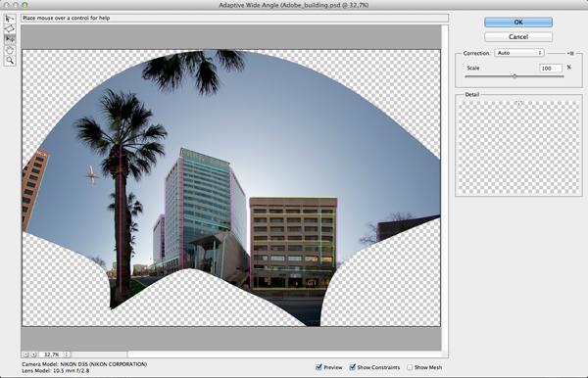The height and width of the screenshot is (378, 588).
Task: Open the zoom level popup arrow beside 32.7%
Action: point(67,354)
